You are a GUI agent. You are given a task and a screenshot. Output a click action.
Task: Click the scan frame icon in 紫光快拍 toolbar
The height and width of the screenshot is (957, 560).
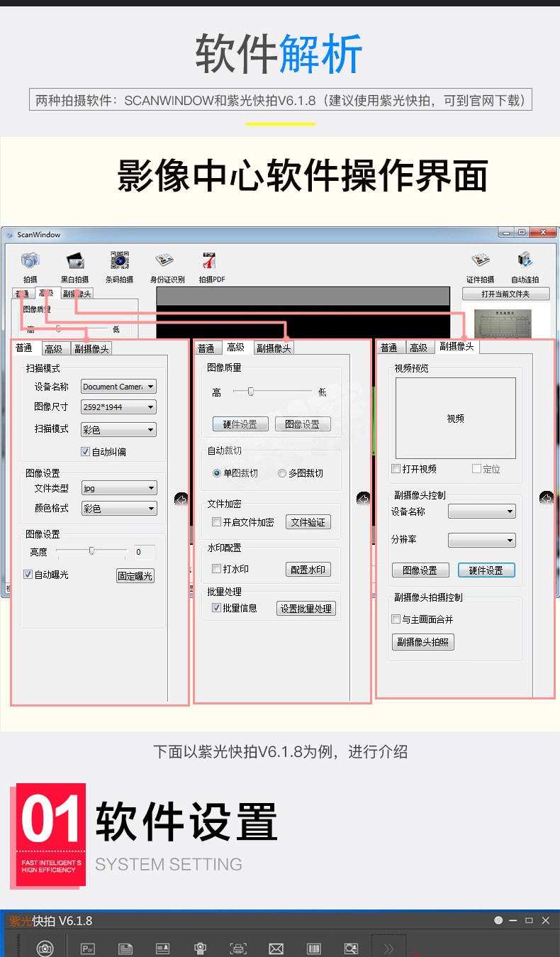point(238,948)
